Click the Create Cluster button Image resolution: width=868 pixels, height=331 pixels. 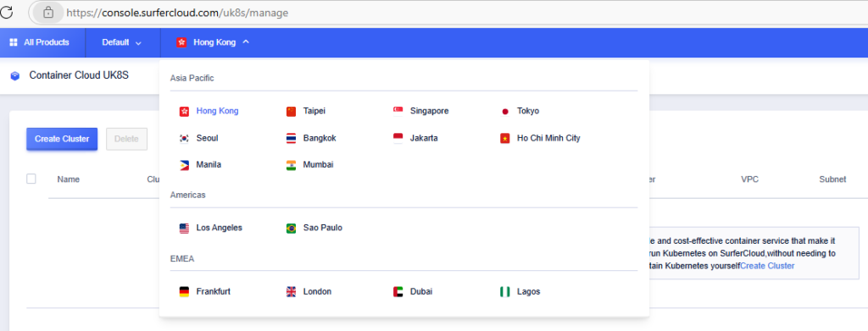point(62,139)
